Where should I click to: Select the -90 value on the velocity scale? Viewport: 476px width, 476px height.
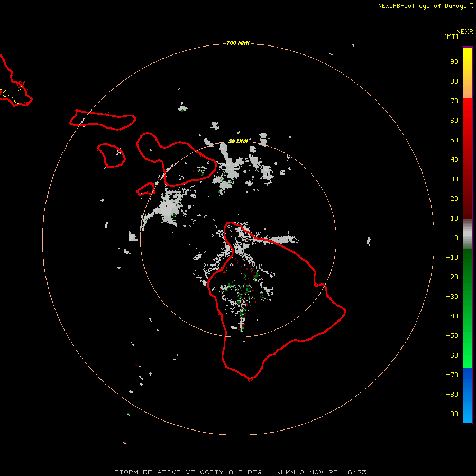[x=452, y=414]
